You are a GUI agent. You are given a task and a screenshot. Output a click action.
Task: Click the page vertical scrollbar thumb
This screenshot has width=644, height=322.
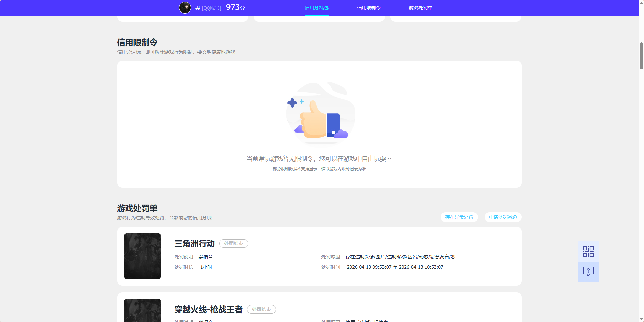tap(641, 56)
